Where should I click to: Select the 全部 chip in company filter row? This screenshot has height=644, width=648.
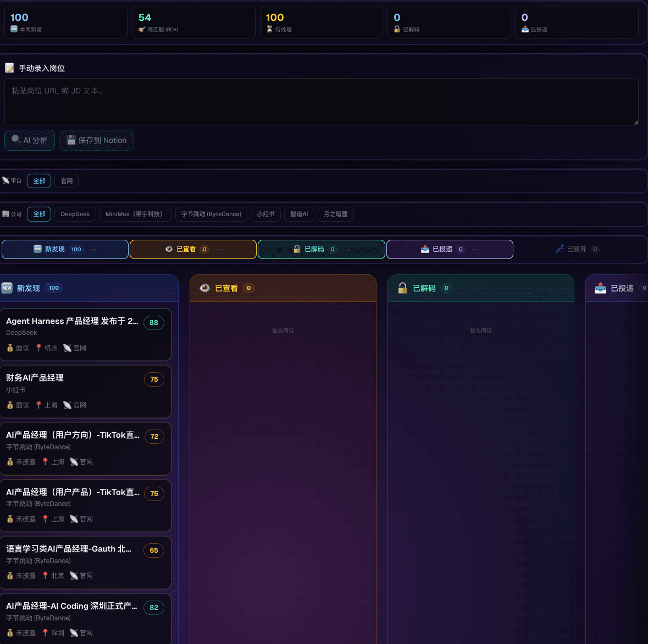tap(39, 214)
